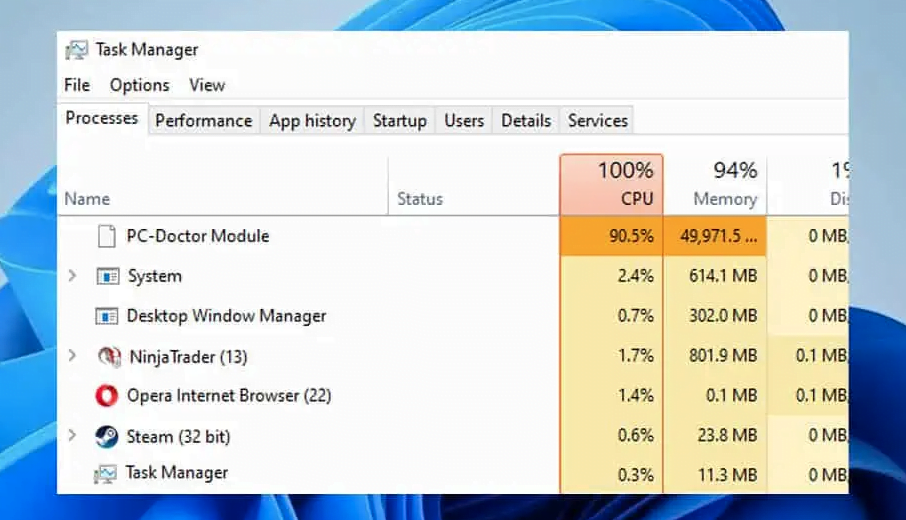Expand the System process group

(x=72, y=276)
